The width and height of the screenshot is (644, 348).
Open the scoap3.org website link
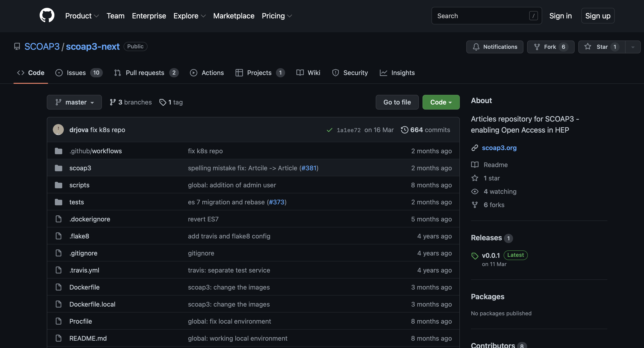(x=499, y=148)
